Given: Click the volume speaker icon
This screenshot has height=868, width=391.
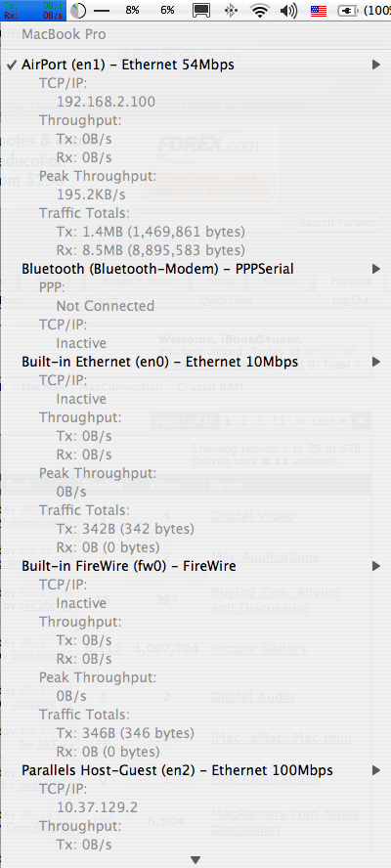Looking at the screenshot, I should pos(289,10).
